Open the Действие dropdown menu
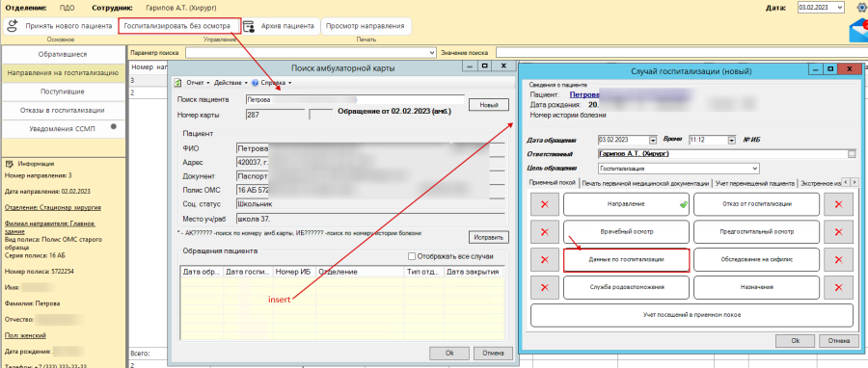 pos(231,84)
